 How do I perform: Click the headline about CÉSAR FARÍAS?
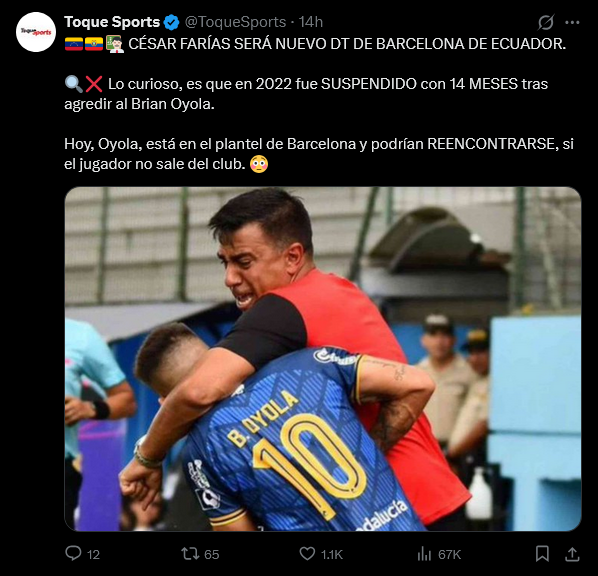point(347,43)
